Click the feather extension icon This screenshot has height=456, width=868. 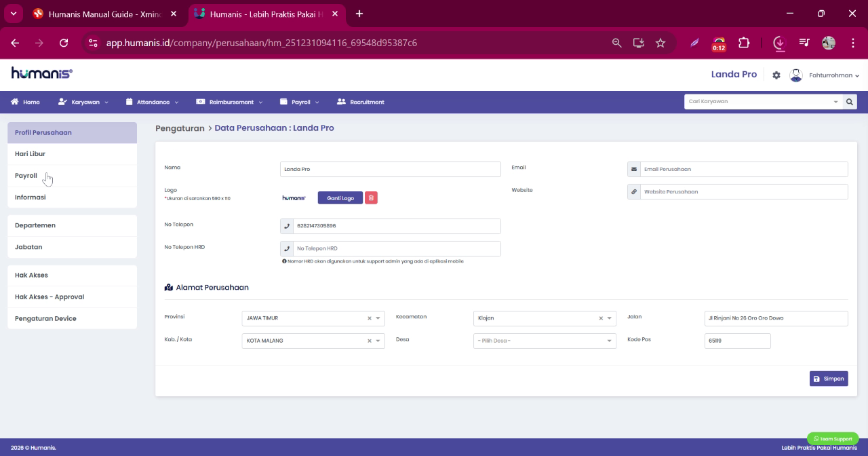[695, 43]
